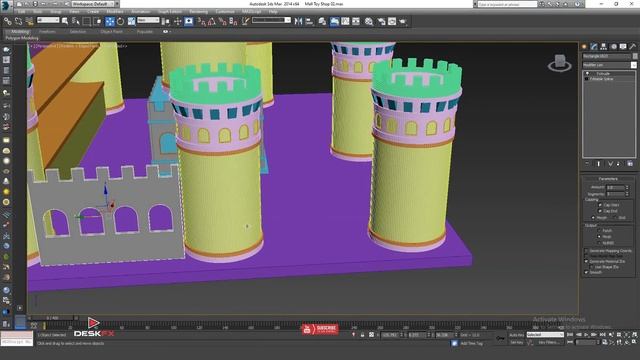Click the Unlink Selection tool
Viewport: 640px width, 360px height.
[18, 21]
